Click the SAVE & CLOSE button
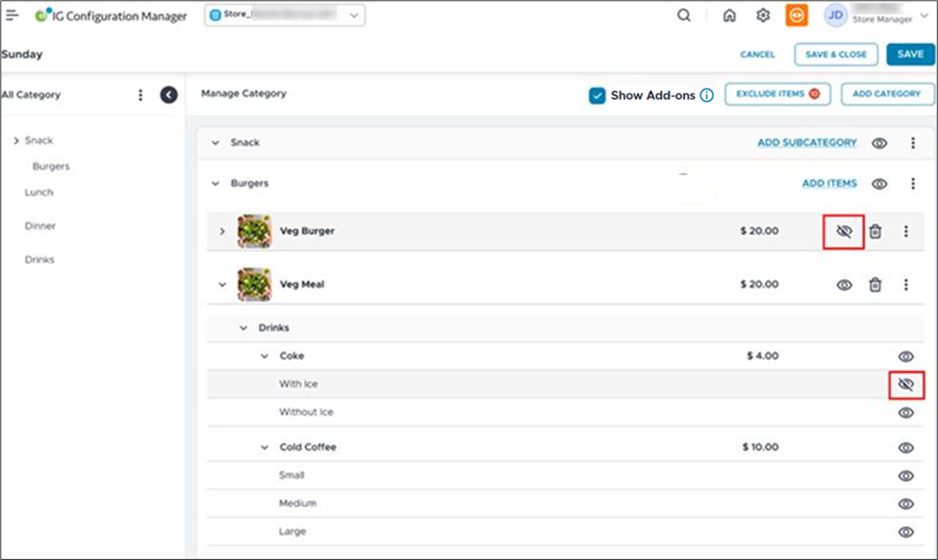The height and width of the screenshot is (560, 938). 833,55
